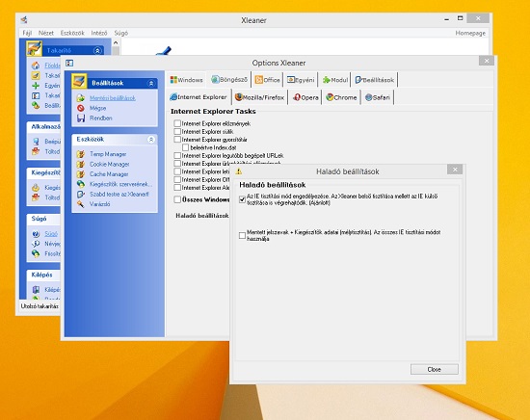Collapse the Eszközök side panel
This screenshot has height=420, width=530.
[151, 140]
